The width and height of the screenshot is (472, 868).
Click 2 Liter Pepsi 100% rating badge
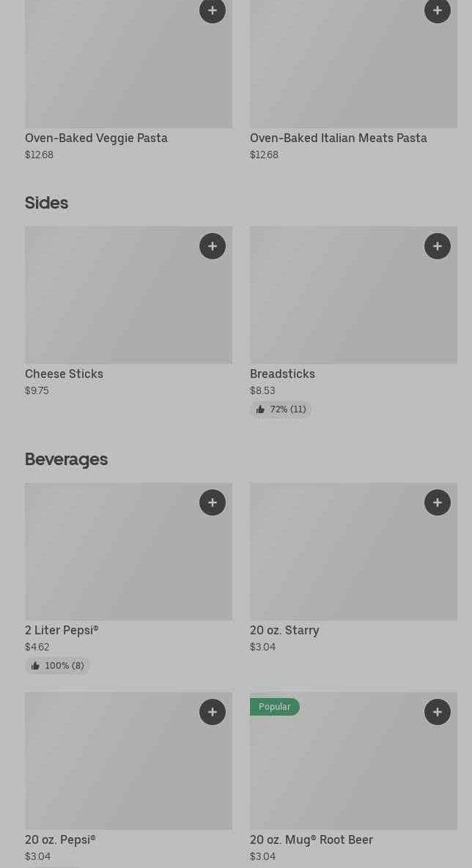pyautogui.click(x=57, y=666)
